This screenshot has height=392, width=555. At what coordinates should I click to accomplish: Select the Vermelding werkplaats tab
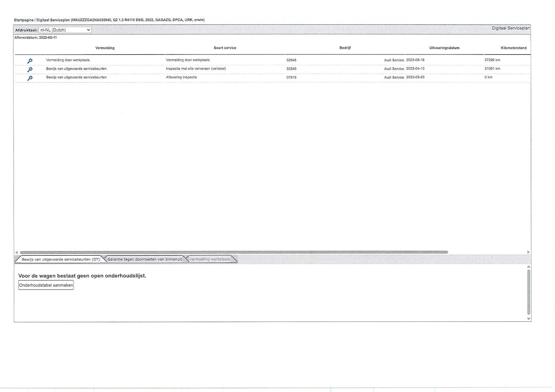(210, 259)
